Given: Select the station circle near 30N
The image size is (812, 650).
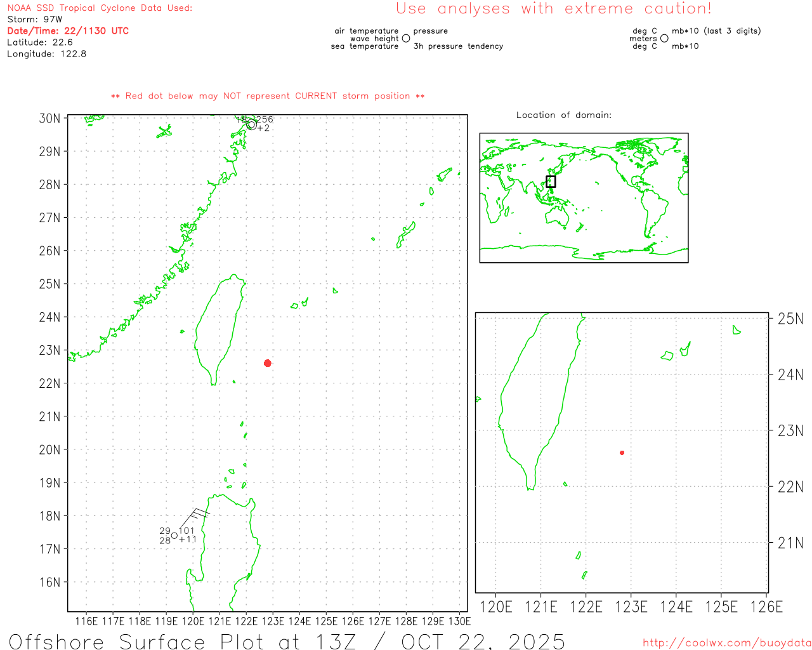Looking at the screenshot, I should [251, 124].
